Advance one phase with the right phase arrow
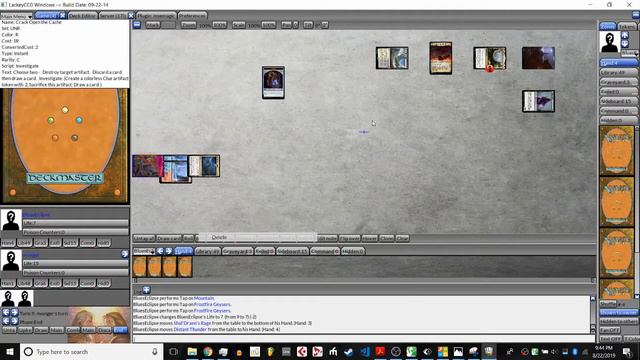This screenshot has width=640, height=360. (x=14, y=321)
